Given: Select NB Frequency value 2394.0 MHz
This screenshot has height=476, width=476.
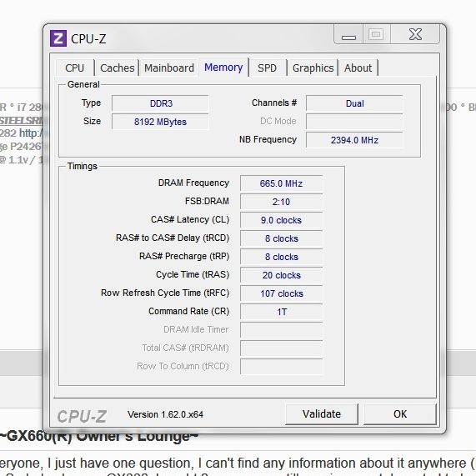Looking at the screenshot, I should (354, 140).
